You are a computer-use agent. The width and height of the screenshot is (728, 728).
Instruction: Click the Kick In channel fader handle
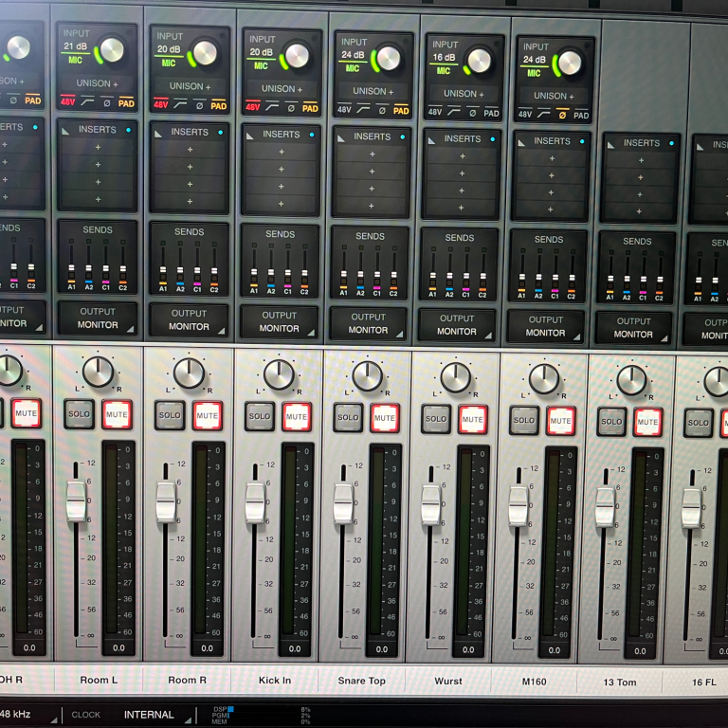[x=255, y=503]
